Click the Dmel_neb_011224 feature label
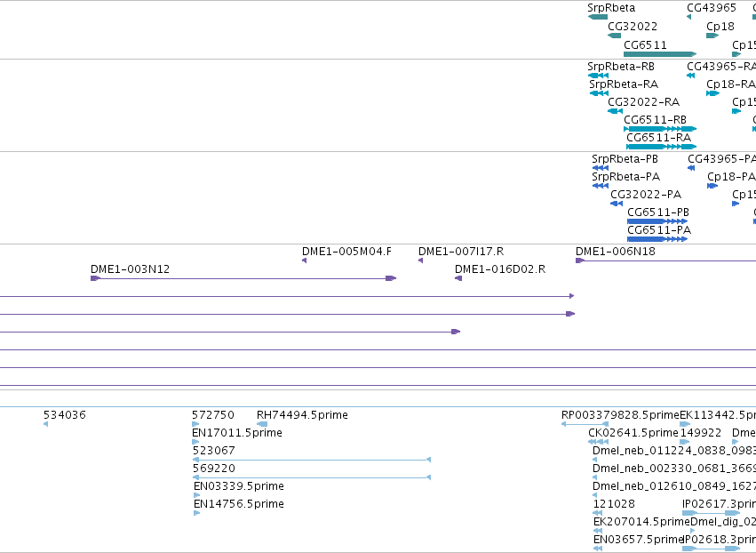The width and height of the screenshot is (756, 553). [x=674, y=451]
